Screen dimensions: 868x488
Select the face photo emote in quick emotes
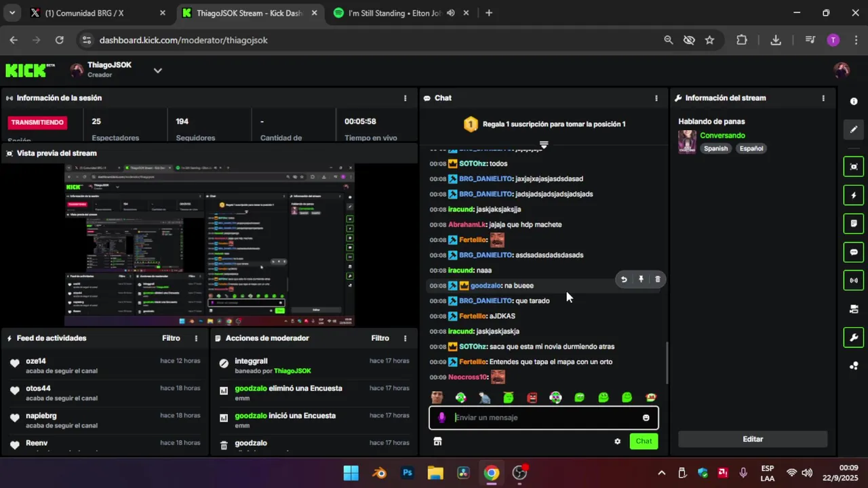[x=437, y=398]
